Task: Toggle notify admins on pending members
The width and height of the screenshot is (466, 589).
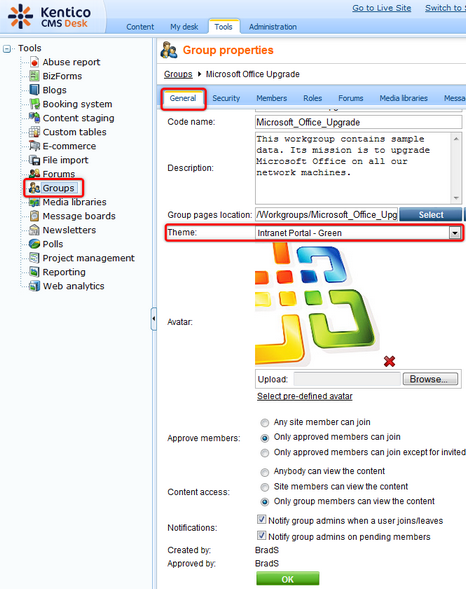Action: (x=262, y=535)
